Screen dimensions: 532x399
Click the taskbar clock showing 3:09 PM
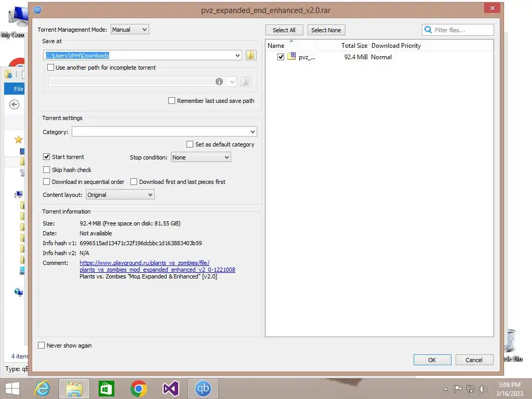(x=509, y=385)
